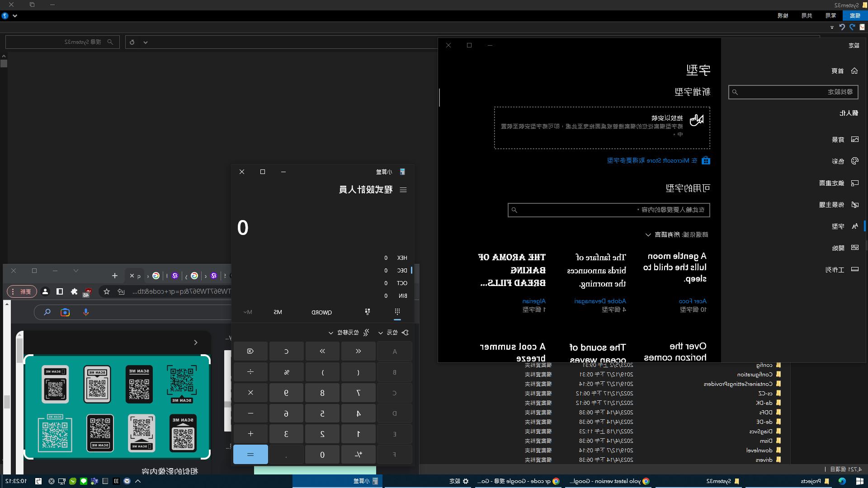Click the 搜尋 System32 search box
The height and width of the screenshot is (488, 868).
62,42
